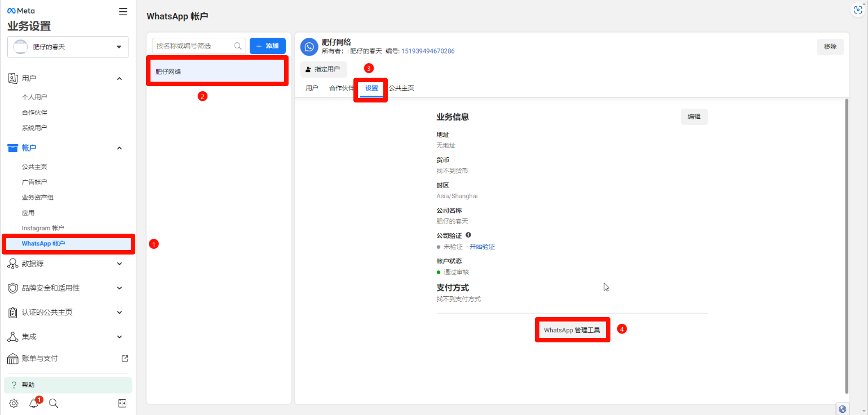Click the globe icon at bottom right
Viewport: 868px width, 415px height.
click(843, 409)
